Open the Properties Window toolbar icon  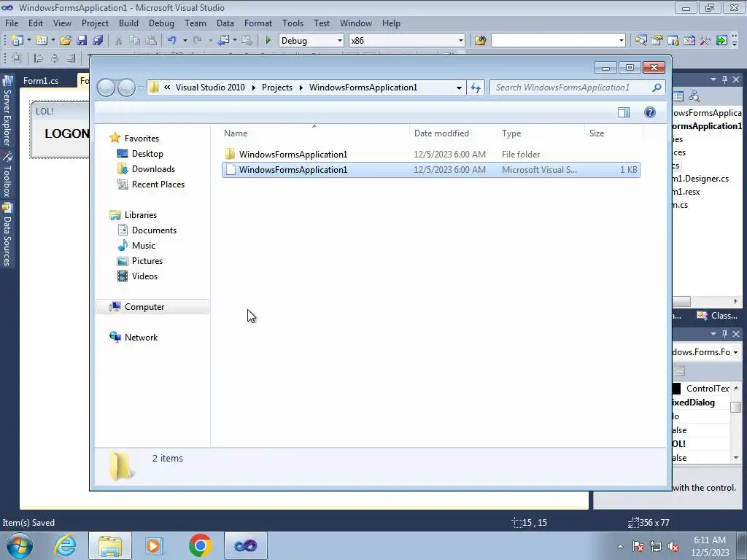coord(657,41)
